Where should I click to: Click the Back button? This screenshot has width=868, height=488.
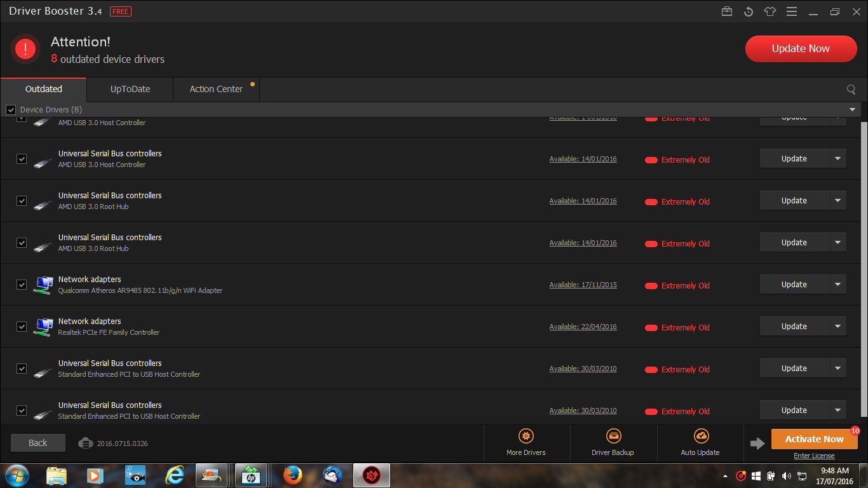click(38, 443)
